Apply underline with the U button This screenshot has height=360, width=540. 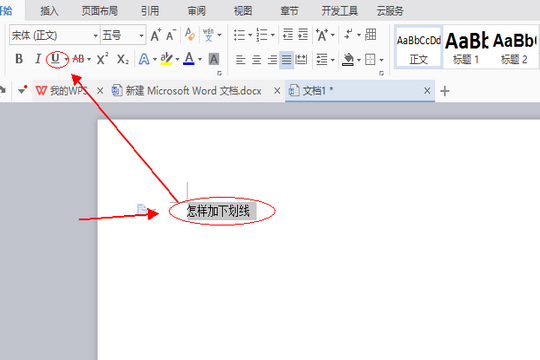pos(55,59)
